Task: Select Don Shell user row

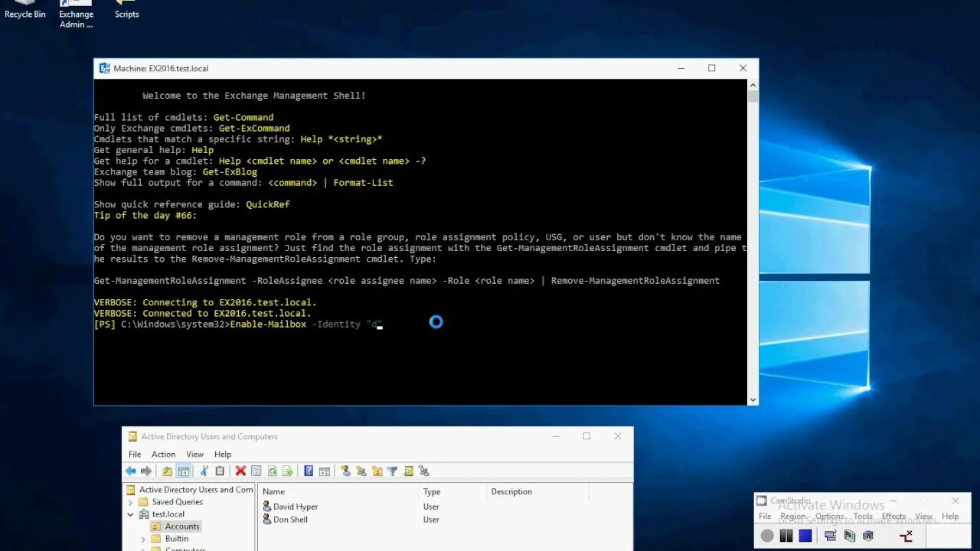Action: (x=285, y=520)
